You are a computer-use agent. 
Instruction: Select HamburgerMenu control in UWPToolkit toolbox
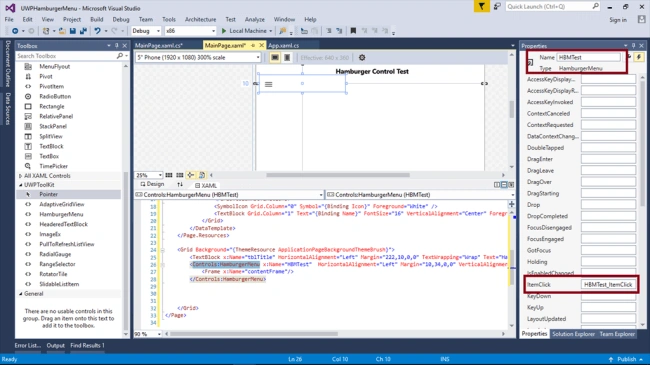pos(61,214)
